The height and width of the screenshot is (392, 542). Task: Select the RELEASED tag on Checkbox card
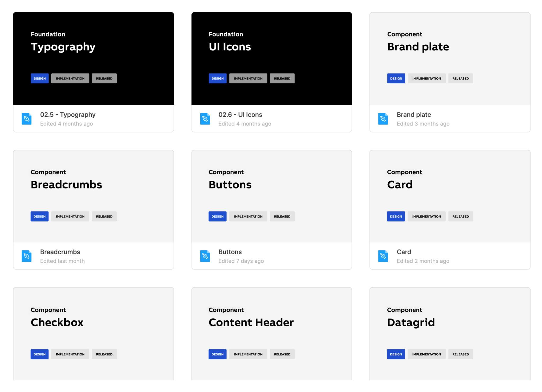point(104,354)
